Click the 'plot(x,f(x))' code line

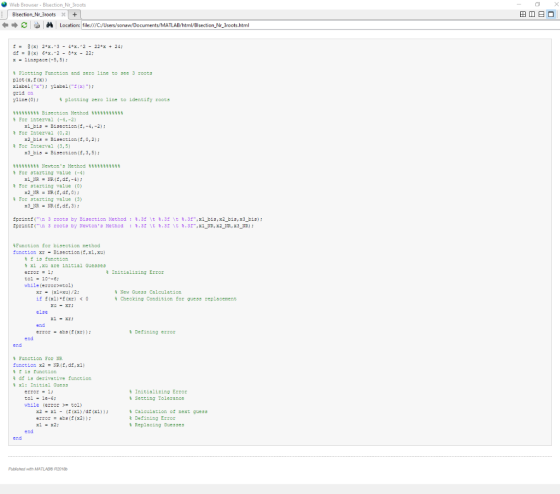click(30, 80)
